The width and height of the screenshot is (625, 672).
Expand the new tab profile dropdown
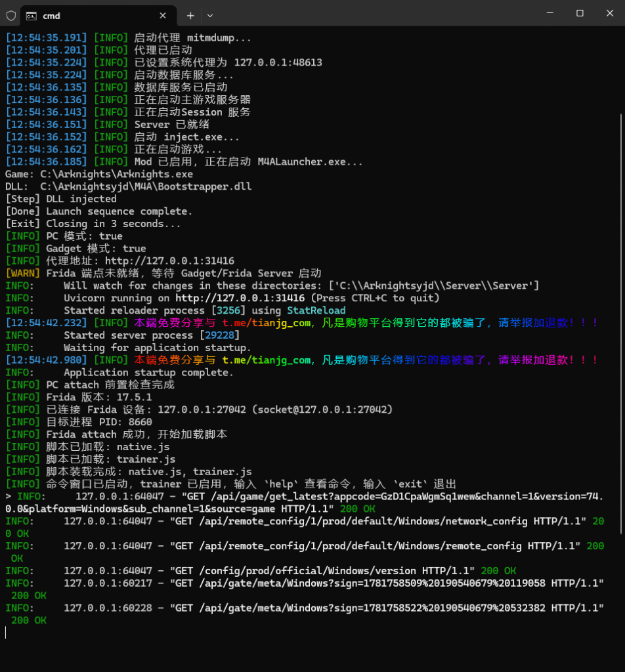point(210,16)
